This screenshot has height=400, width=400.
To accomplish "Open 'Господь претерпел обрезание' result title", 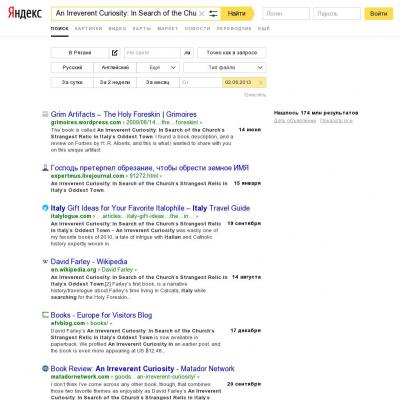I will point(150,168).
